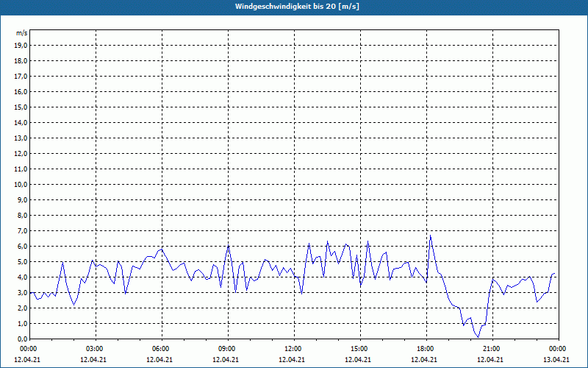Choose the "9,0" y-axis value
Image resolution: width=588 pixels, height=368 pixels.
[x=22, y=199]
